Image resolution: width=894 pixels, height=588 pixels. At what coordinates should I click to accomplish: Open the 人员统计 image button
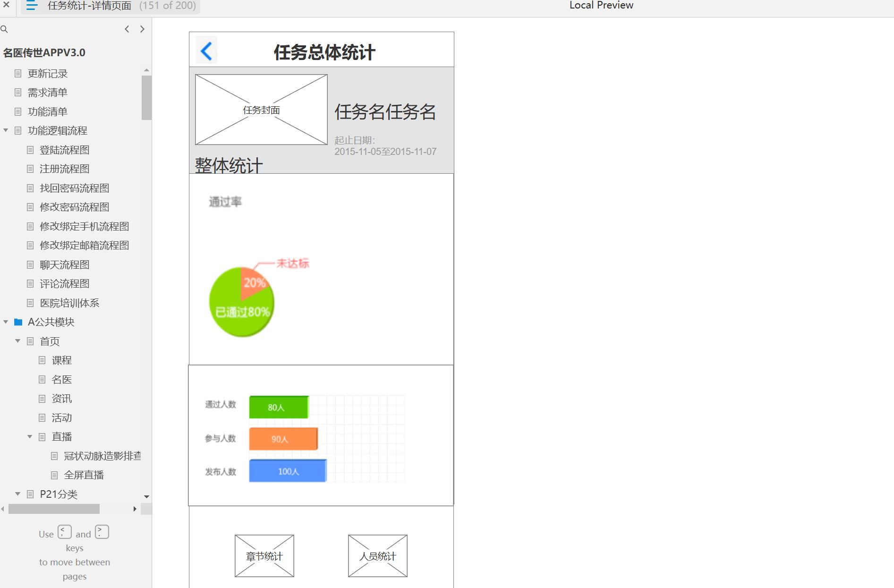point(378,556)
